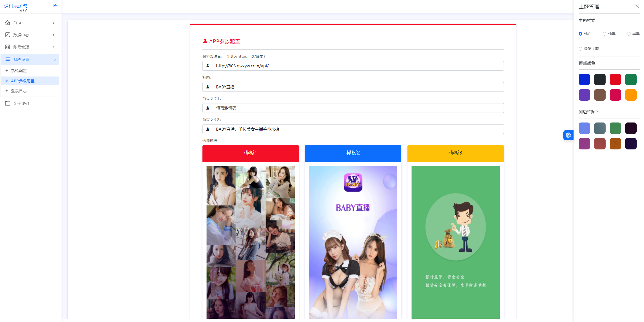644x322 pixels.
Task: Click the 账号管理 grid icon
Action: (x=7, y=47)
